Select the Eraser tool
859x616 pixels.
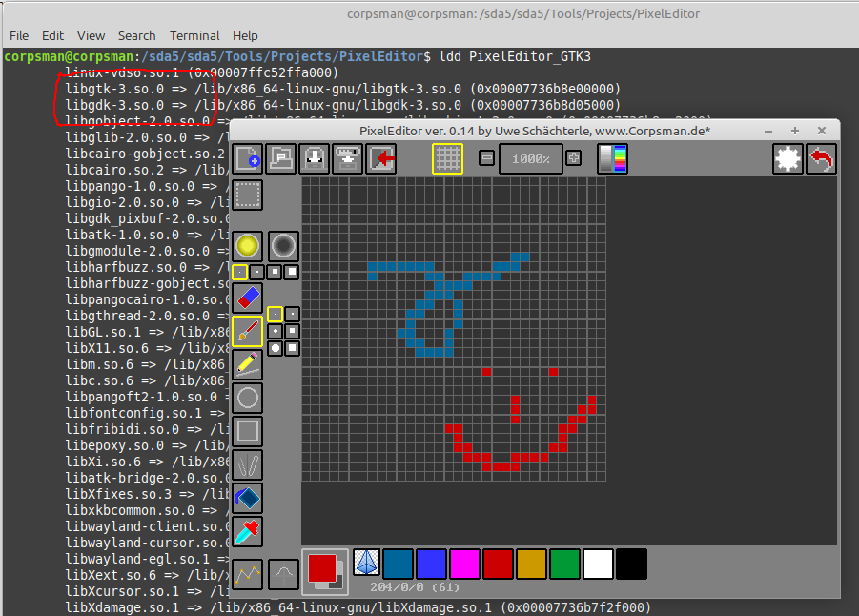(x=247, y=298)
